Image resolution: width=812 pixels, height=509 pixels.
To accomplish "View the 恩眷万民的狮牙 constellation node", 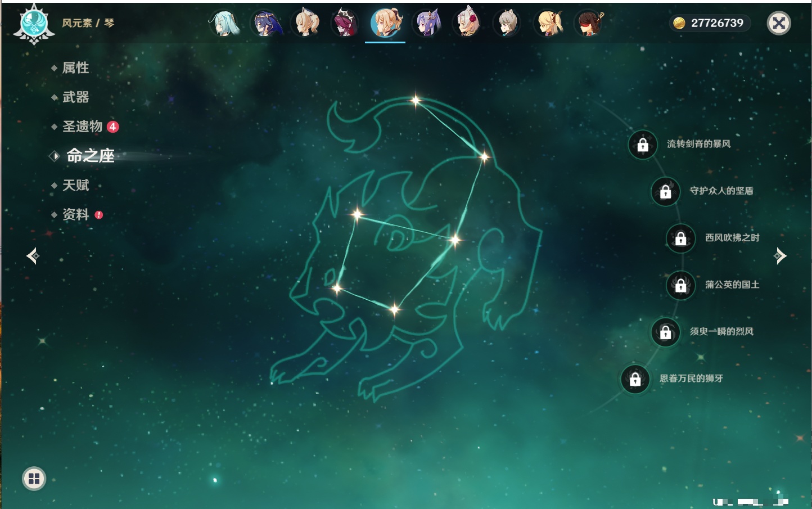I will pos(635,379).
